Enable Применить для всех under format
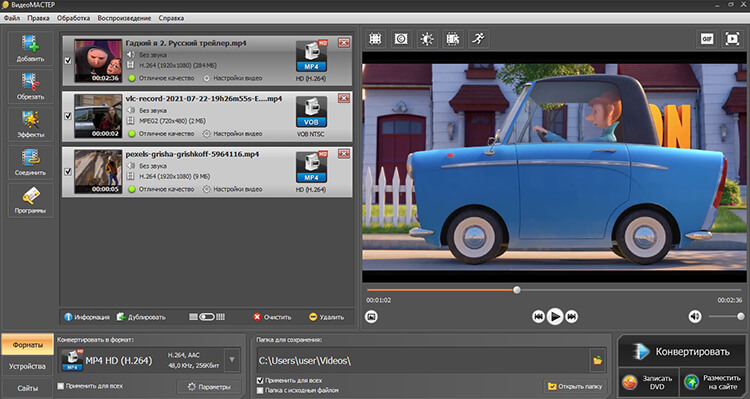The height and width of the screenshot is (399, 750). (61, 386)
